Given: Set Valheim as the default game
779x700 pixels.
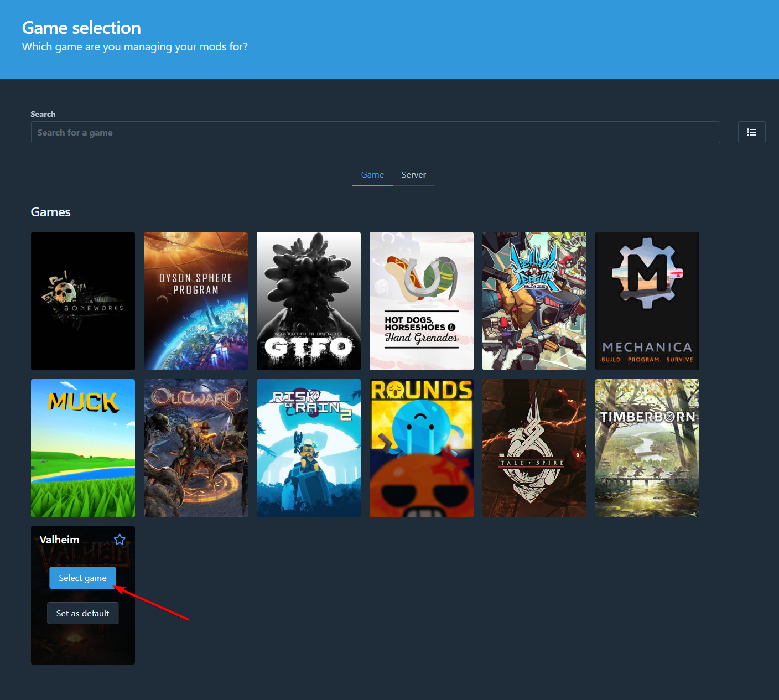Looking at the screenshot, I should (x=82, y=613).
